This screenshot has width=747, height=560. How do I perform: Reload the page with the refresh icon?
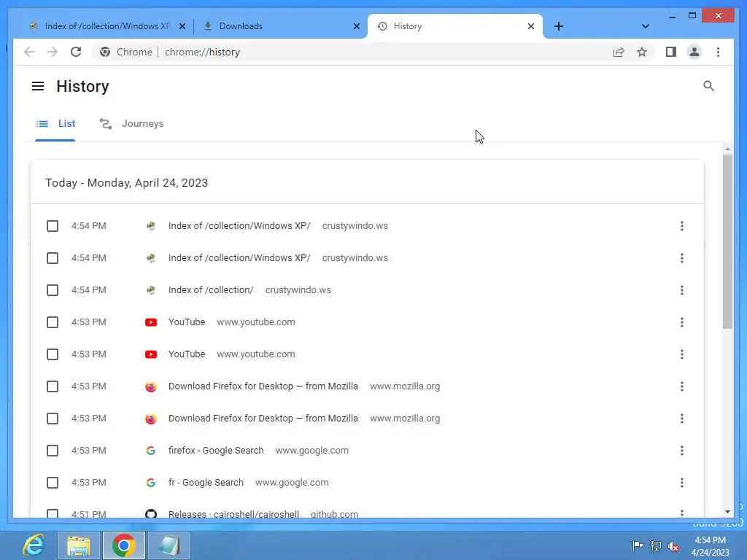(x=76, y=52)
